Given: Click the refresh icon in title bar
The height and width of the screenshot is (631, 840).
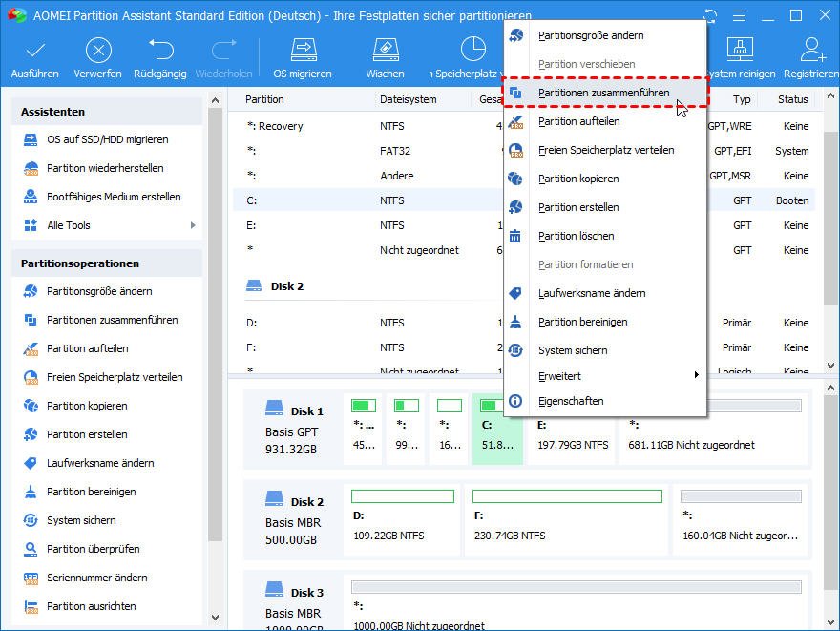Looking at the screenshot, I should click(x=710, y=15).
